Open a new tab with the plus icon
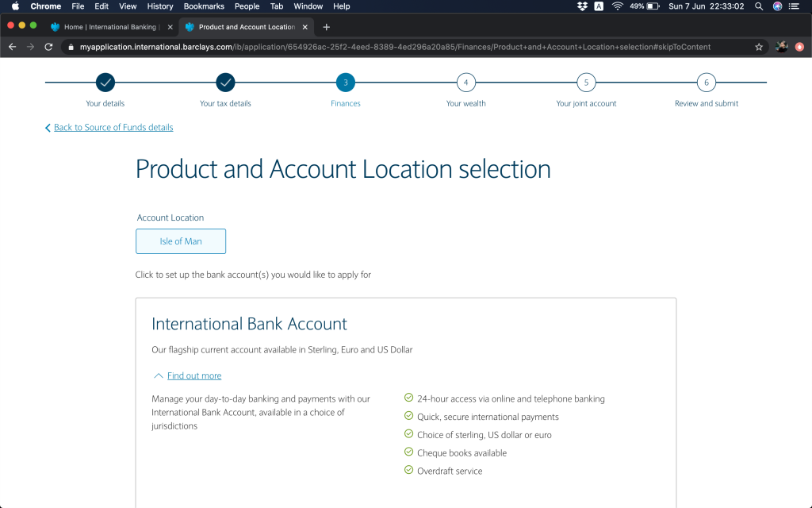This screenshot has width=812, height=508. 326,27
